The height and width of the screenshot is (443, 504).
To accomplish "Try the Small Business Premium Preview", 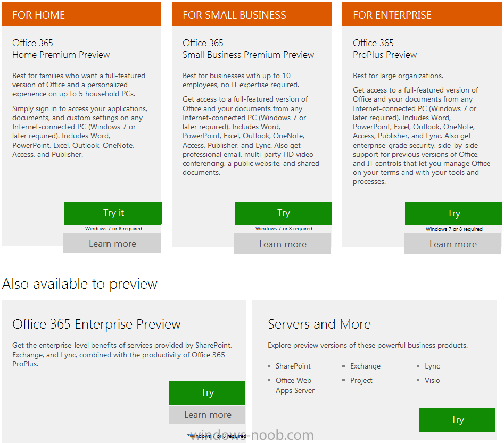I will [x=283, y=213].
